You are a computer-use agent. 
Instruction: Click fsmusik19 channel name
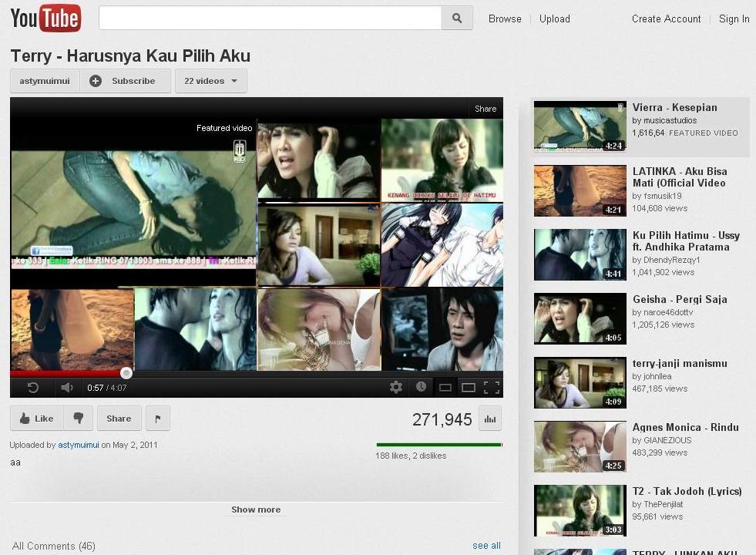[x=663, y=196]
